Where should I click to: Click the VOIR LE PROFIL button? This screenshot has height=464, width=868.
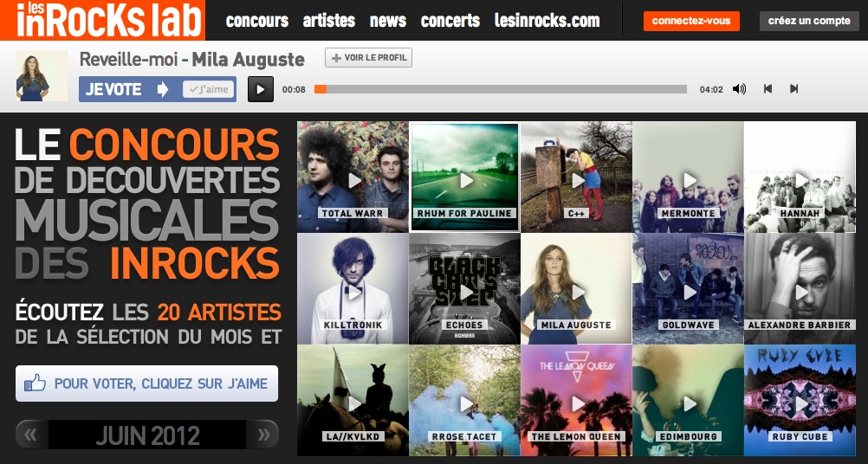369,57
